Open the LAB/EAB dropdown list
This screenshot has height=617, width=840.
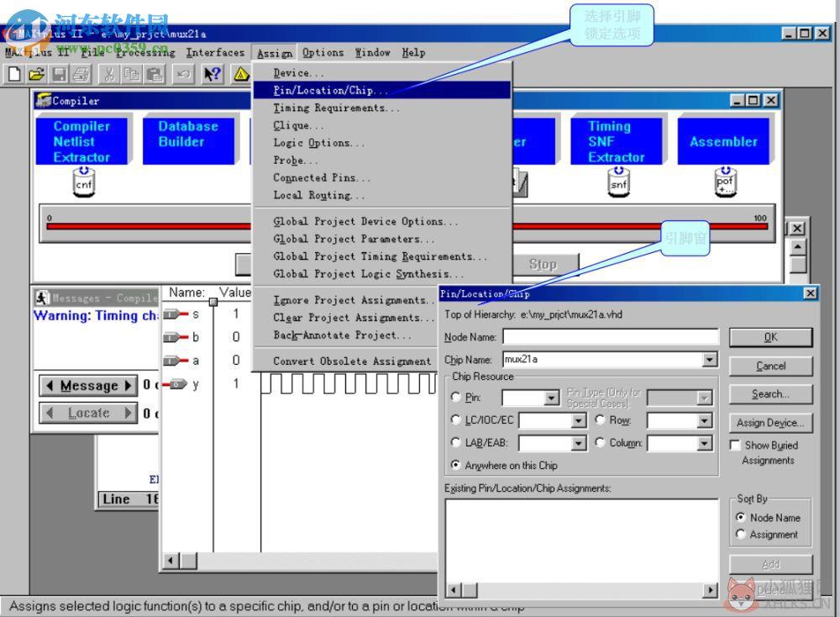point(578,443)
